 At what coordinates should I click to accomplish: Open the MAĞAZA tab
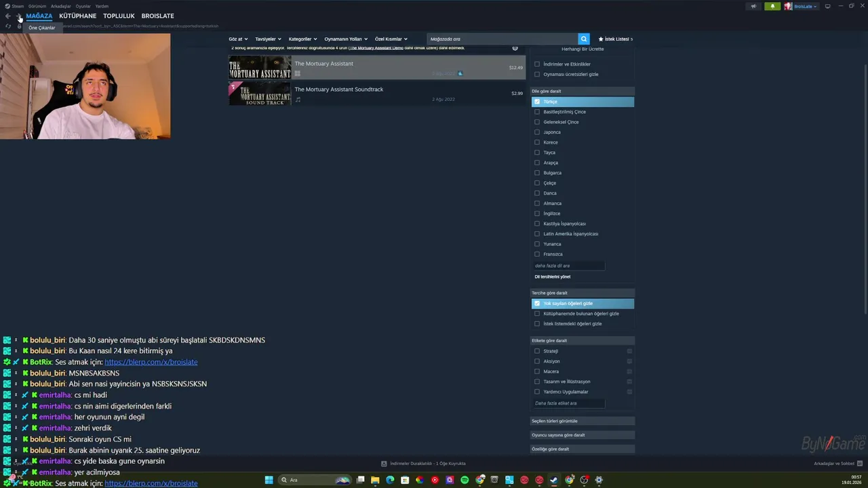click(39, 16)
